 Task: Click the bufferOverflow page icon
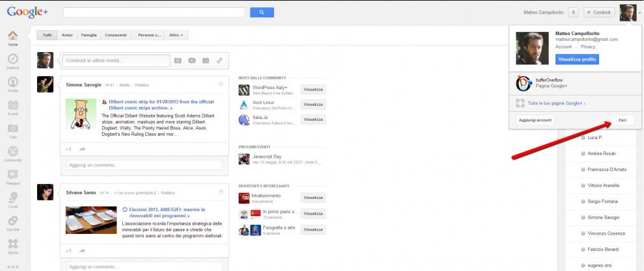pos(524,84)
